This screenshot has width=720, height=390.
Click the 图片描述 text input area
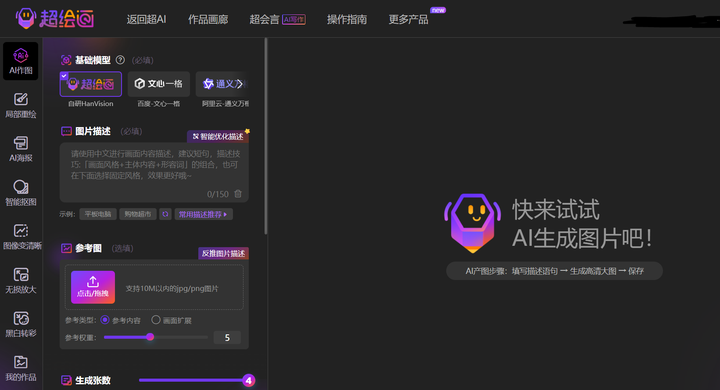[x=154, y=172]
